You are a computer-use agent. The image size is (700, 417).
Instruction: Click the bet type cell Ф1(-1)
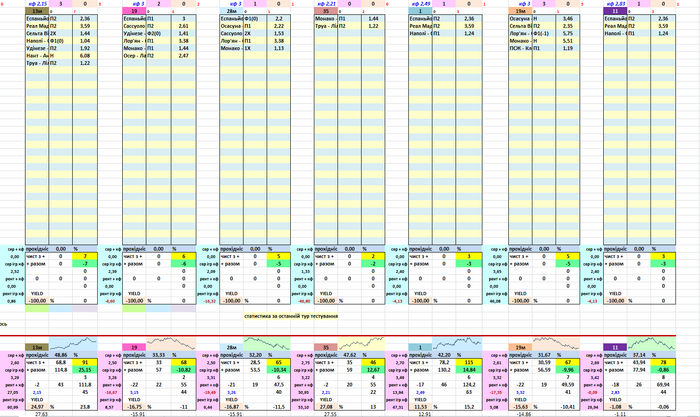coord(544,33)
